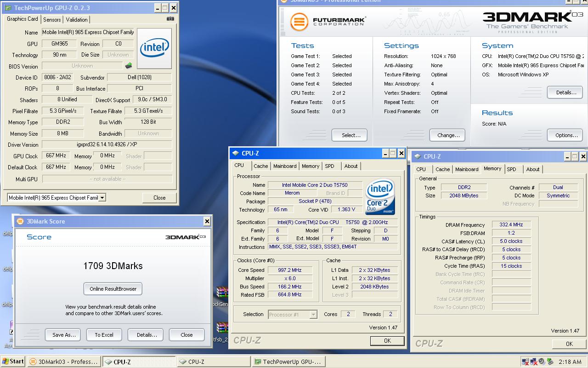The width and height of the screenshot is (588, 368).
Task: Click OK in CPU-Z Memory window
Action: tap(569, 344)
